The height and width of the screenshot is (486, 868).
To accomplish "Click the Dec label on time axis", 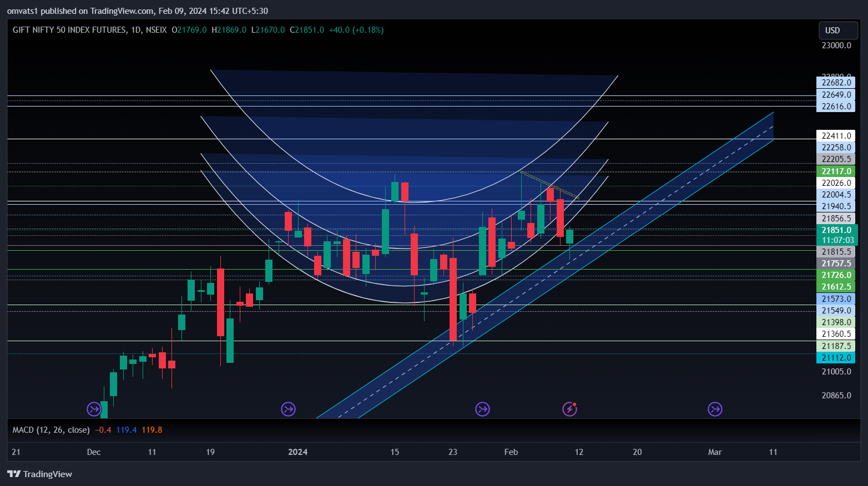I will pyautogui.click(x=94, y=452).
